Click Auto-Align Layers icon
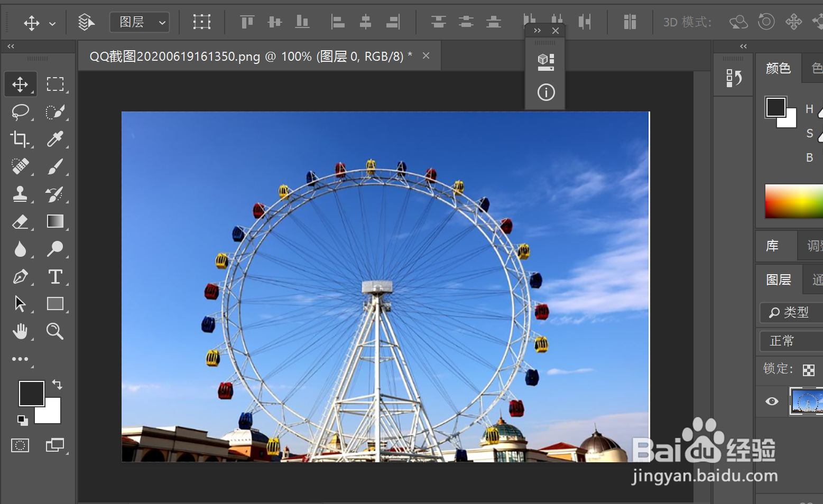Viewport: 823px width, 504px height. (x=630, y=22)
